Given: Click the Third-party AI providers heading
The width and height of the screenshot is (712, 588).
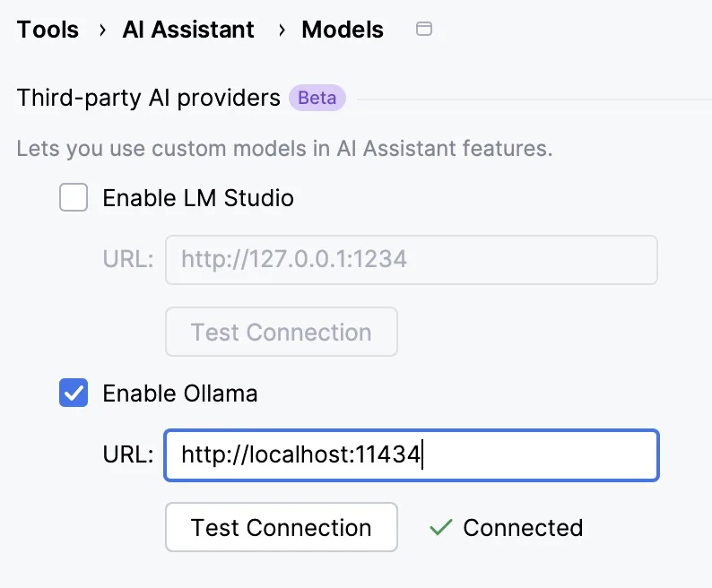Looking at the screenshot, I should pyautogui.click(x=149, y=98).
